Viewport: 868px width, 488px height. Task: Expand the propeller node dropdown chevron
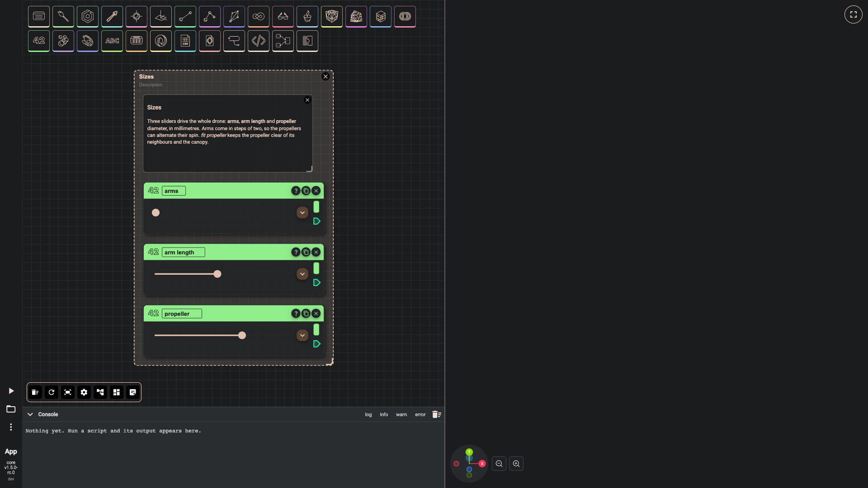pyautogui.click(x=302, y=335)
